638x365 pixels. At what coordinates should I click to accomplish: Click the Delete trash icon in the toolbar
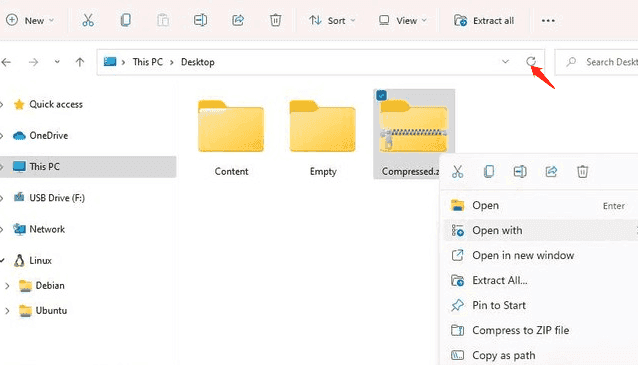point(275,20)
